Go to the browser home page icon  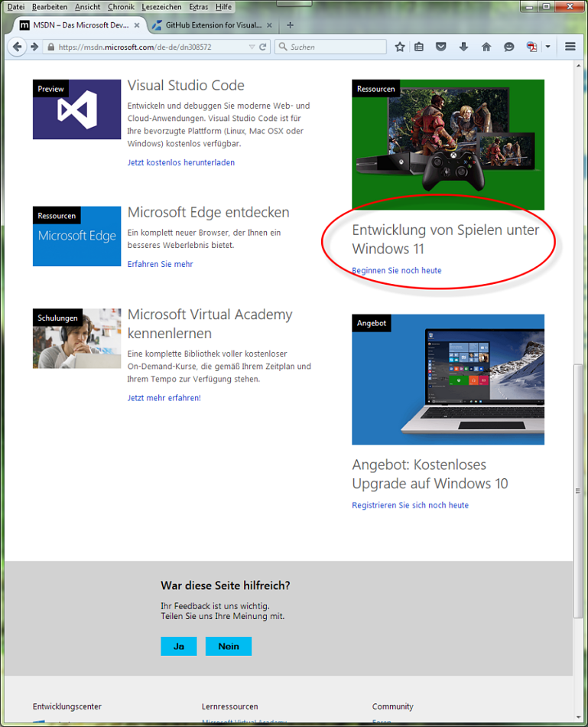coord(486,47)
